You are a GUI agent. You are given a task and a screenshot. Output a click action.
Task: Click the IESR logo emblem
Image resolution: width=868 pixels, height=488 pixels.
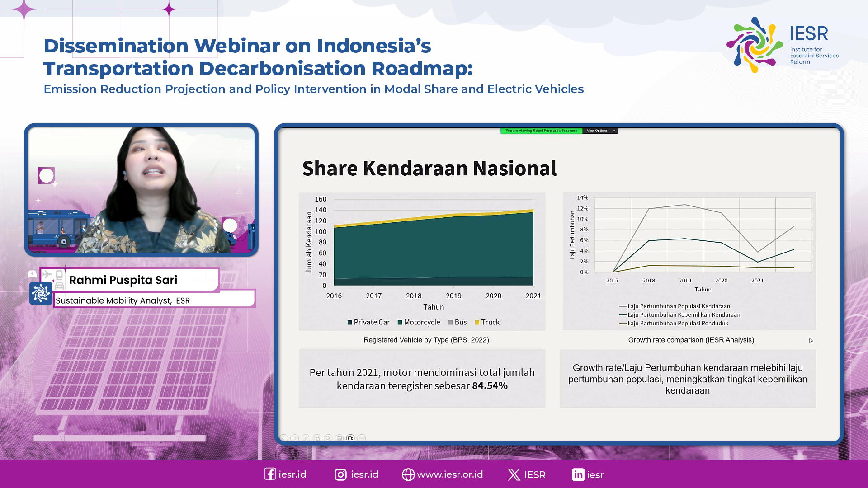(755, 45)
